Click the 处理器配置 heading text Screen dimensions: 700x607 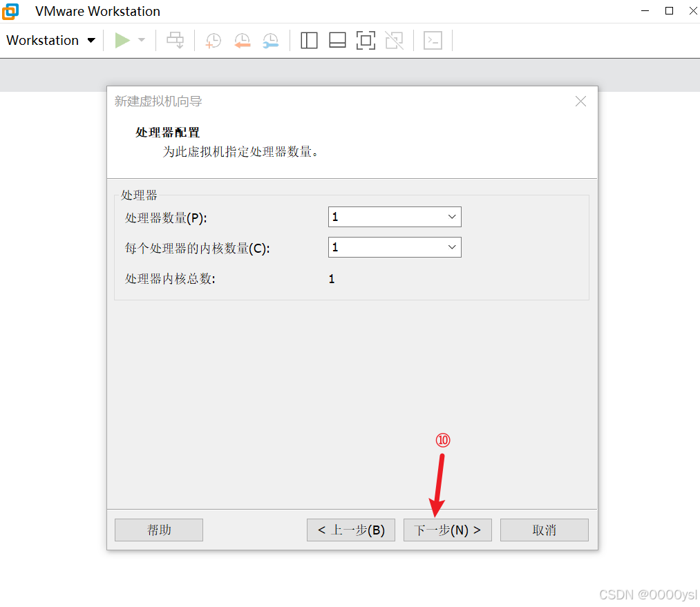167,133
